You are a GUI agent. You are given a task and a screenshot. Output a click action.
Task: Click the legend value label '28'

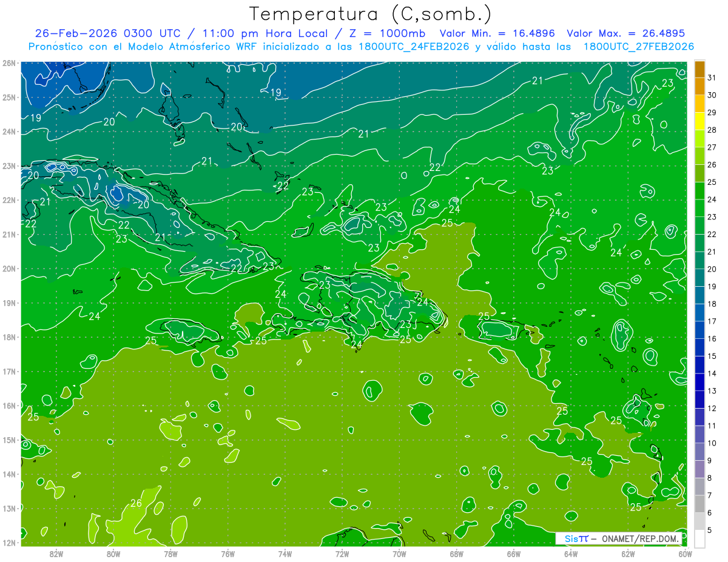(712, 130)
